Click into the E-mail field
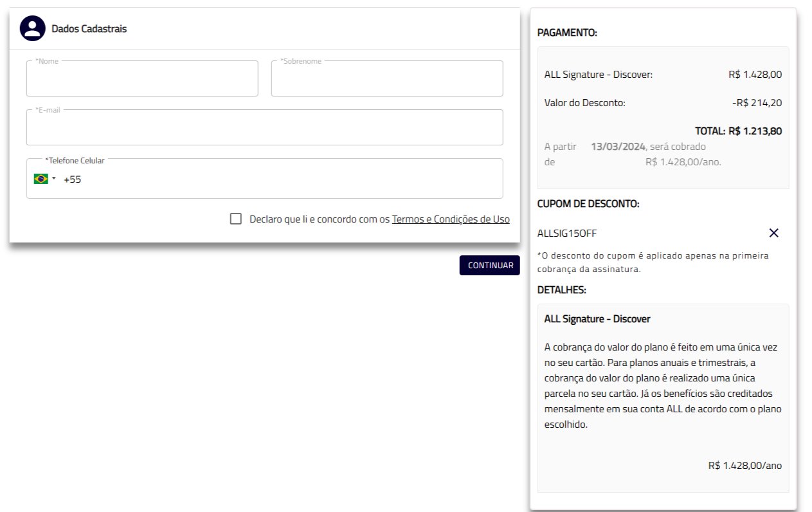 pos(264,127)
